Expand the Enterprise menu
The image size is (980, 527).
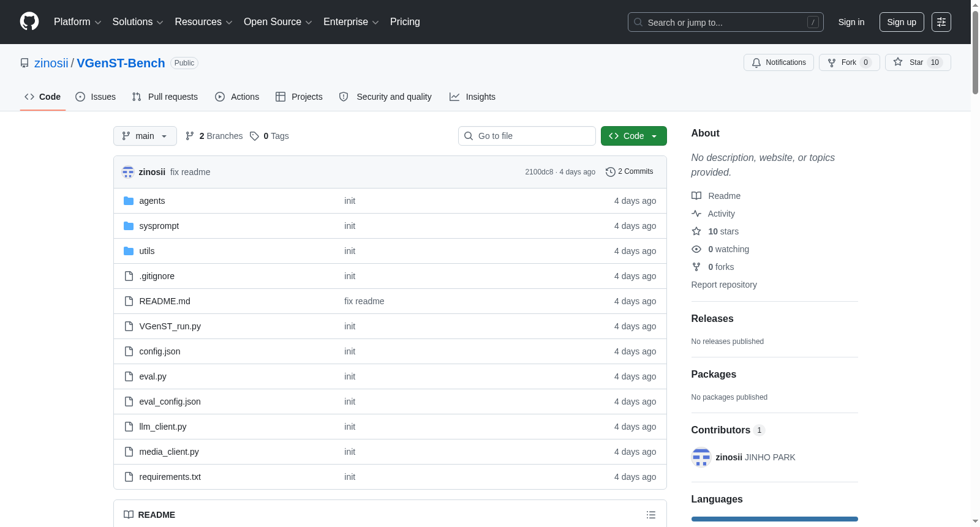351,22
